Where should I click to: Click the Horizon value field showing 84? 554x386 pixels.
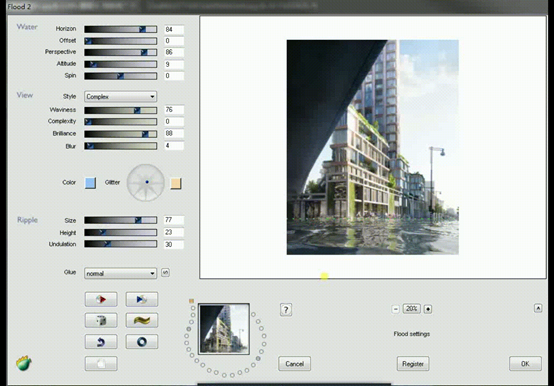click(x=174, y=29)
